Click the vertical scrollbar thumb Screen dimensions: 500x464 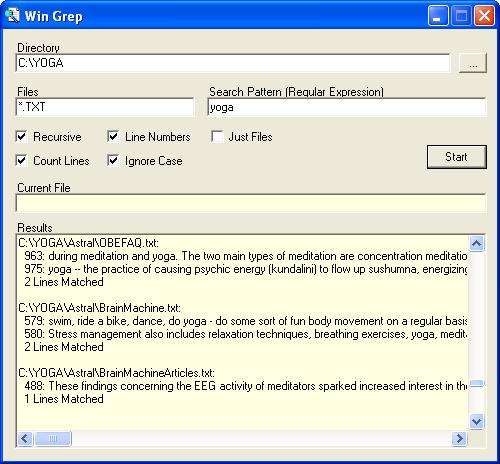[477, 384]
